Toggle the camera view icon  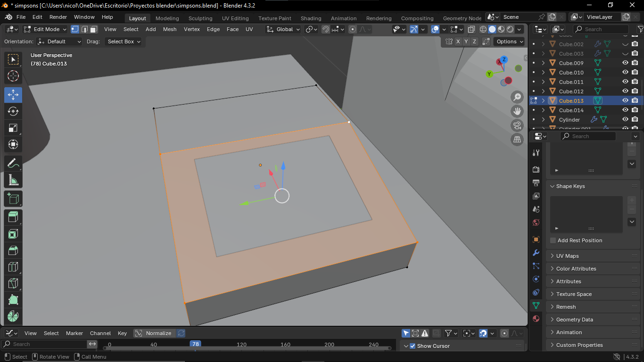pos(517,125)
